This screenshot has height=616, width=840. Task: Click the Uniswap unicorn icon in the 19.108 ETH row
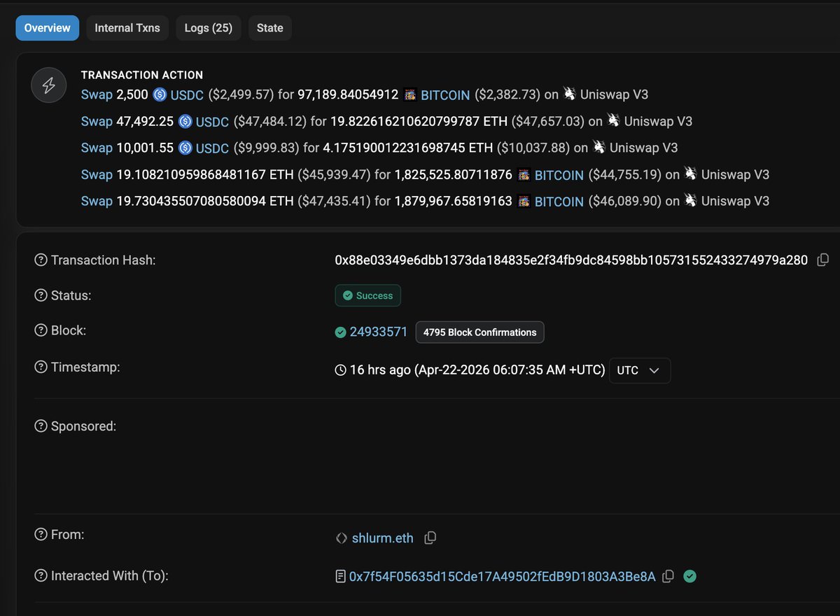coord(691,173)
